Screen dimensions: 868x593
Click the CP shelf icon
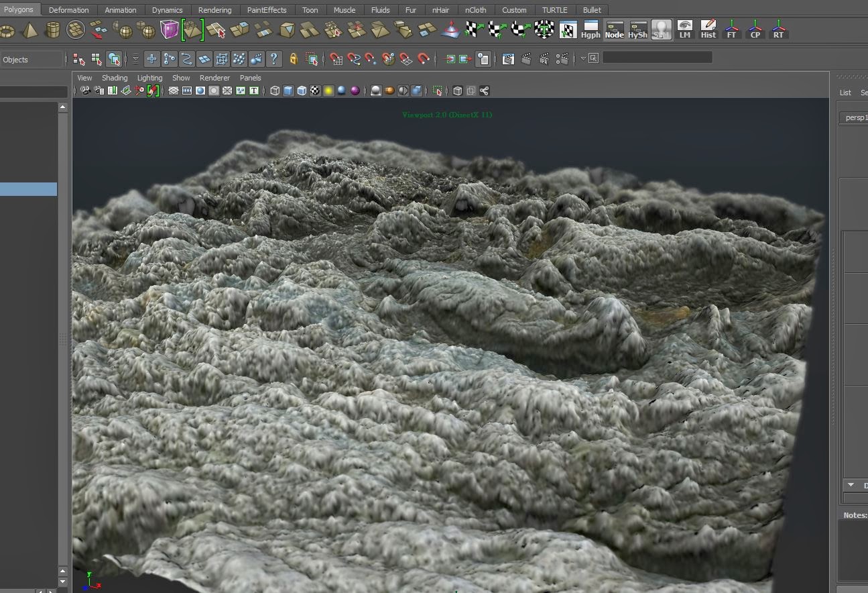[755, 30]
